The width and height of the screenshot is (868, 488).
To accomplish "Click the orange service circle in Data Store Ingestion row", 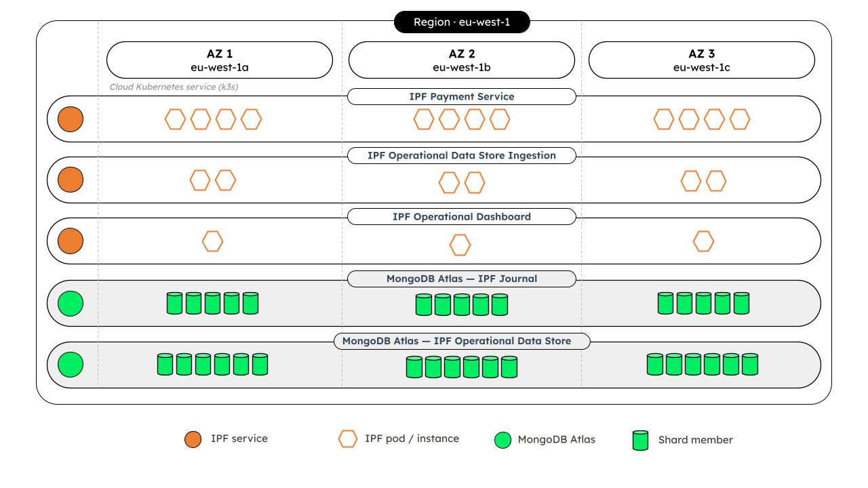I will pos(71,180).
